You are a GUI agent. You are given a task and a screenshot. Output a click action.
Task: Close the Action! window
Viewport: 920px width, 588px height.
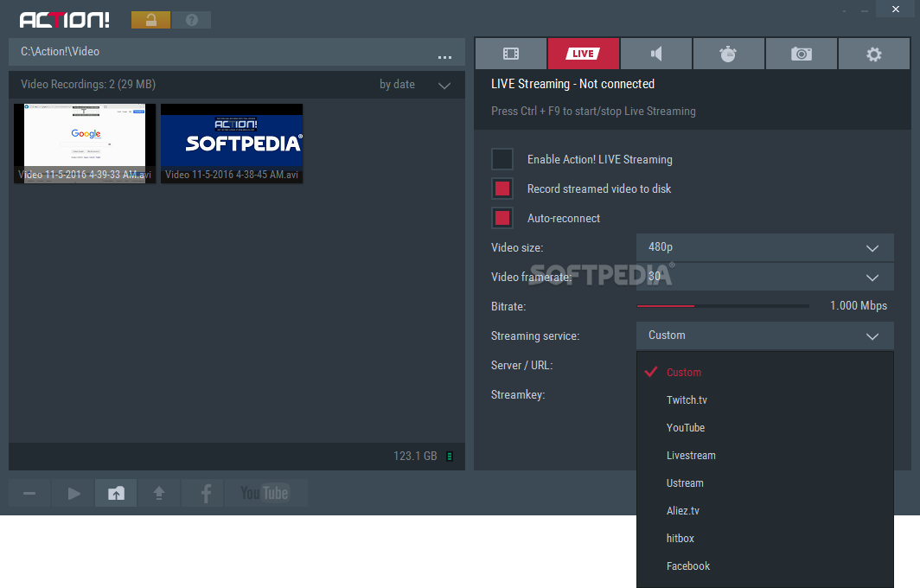point(896,9)
